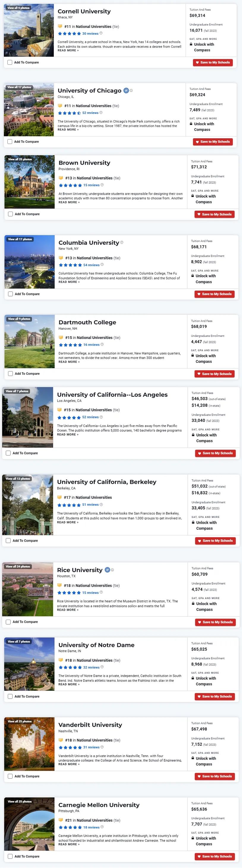
Task: Open National Universities ranking link for Brown
Action: click(x=95, y=178)
